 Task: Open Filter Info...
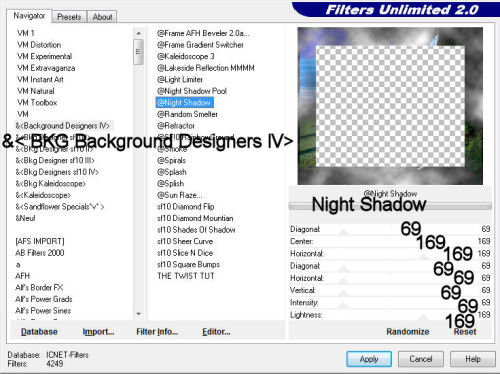(x=157, y=332)
